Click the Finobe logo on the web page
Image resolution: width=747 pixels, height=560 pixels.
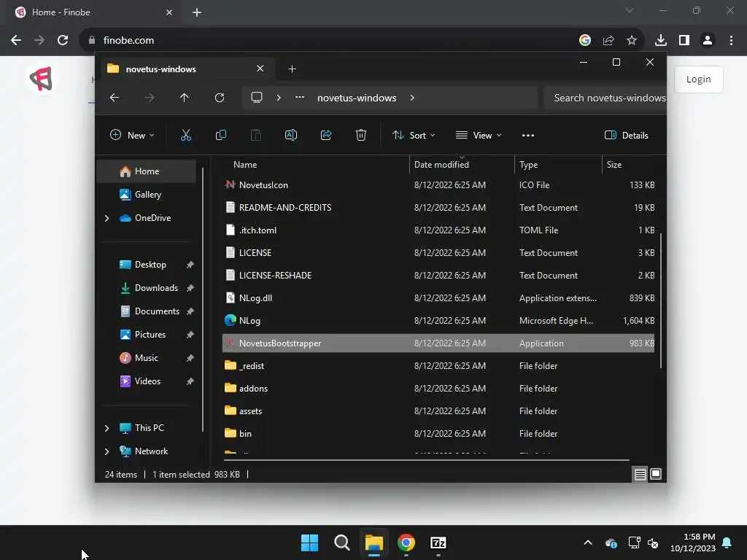click(x=41, y=79)
